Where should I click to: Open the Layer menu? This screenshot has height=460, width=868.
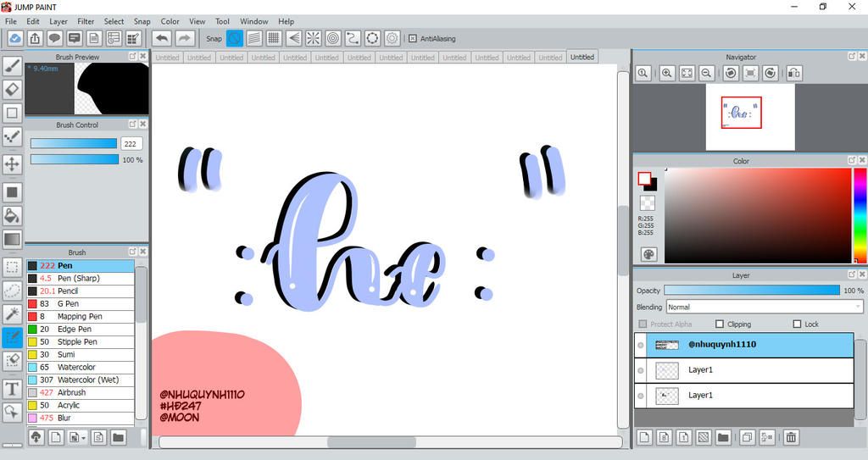[x=58, y=21]
